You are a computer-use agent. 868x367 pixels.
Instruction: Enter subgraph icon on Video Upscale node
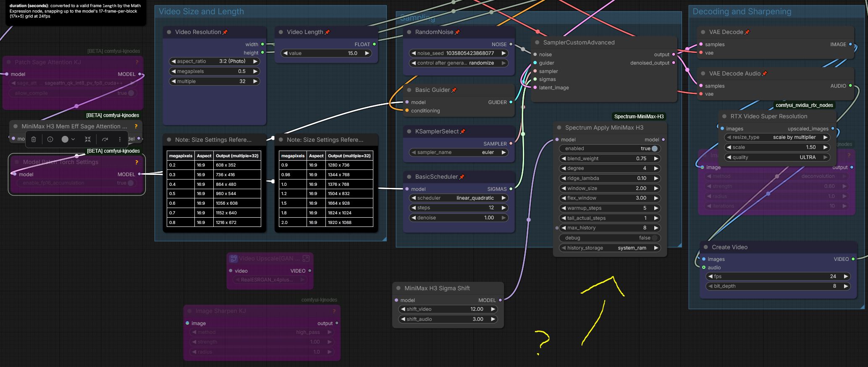click(306, 258)
